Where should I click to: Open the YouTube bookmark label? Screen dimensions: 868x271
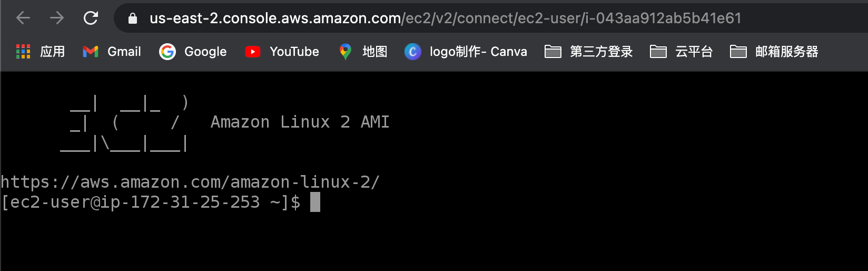tap(294, 51)
